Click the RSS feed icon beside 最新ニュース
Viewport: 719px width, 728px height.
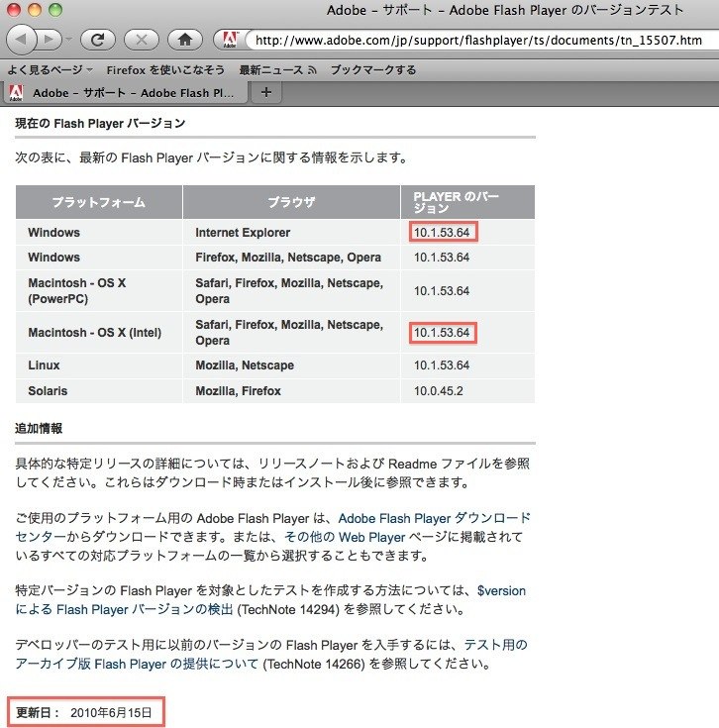(x=312, y=70)
